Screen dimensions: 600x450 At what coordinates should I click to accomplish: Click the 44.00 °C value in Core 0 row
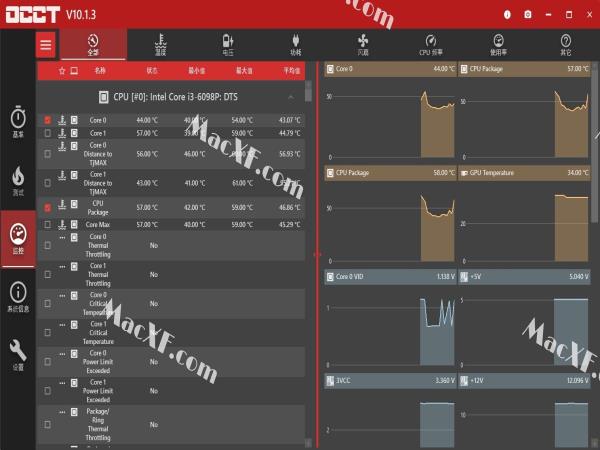click(x=147, y=120)
